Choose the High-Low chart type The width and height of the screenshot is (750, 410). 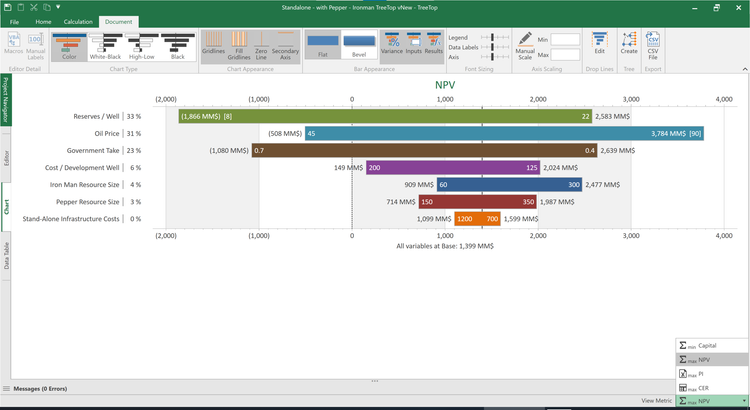pos(142,46)
